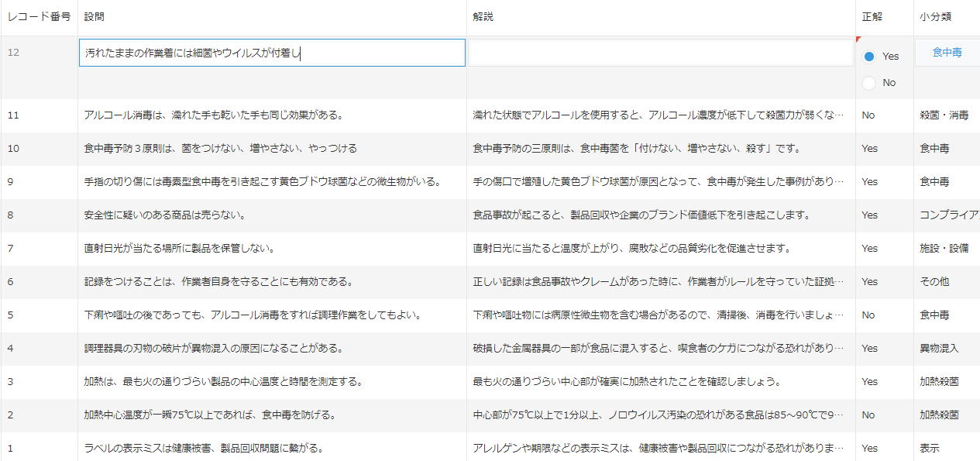Click the 正解 column header
This screenshot has height=461, width=980.
pos(872,16)
